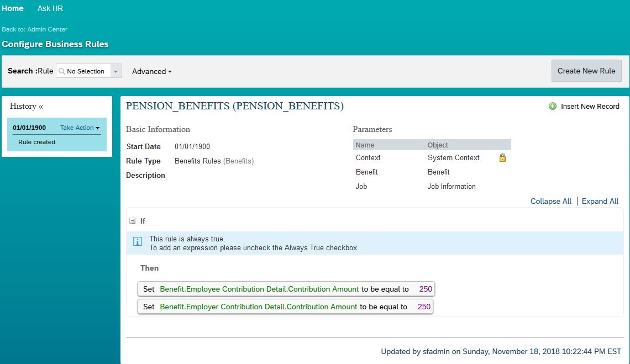Click the Job parameter name
630x364 pixels.
click(x=361, y=187)
